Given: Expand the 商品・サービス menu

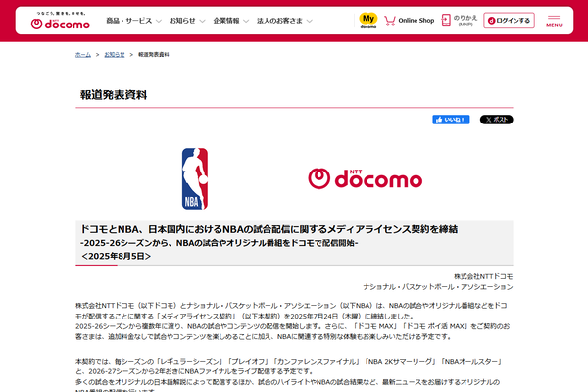Looking at the screenshot, I should [x=133, y=21].
